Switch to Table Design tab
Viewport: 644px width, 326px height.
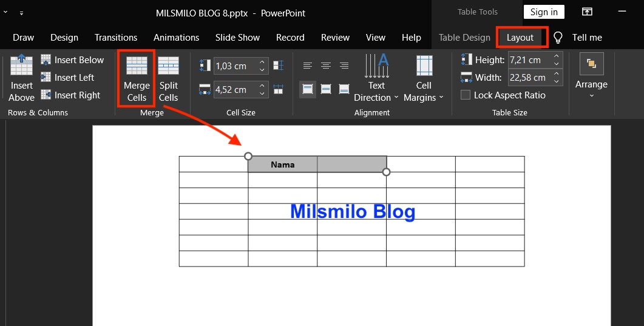click(464, 38)
